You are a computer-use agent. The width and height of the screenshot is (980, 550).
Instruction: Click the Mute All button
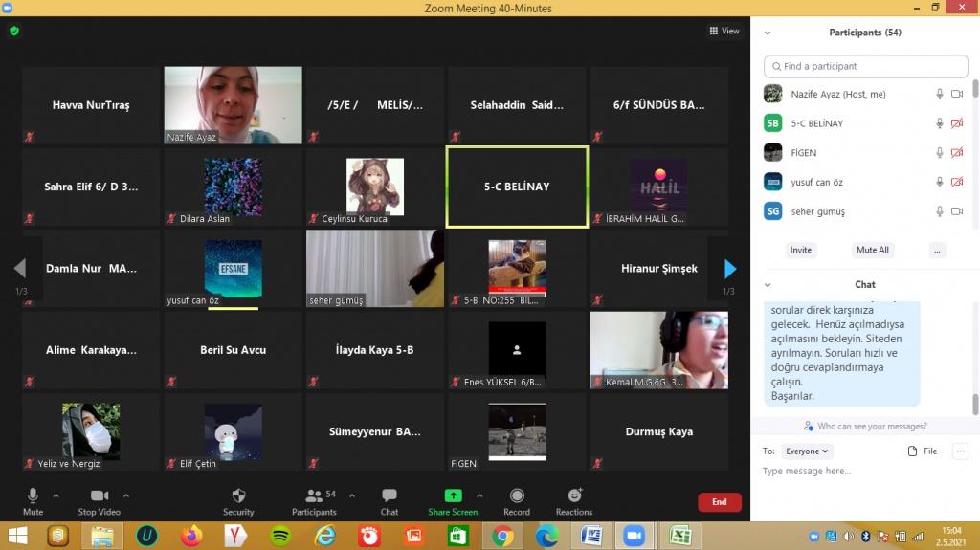872,250
